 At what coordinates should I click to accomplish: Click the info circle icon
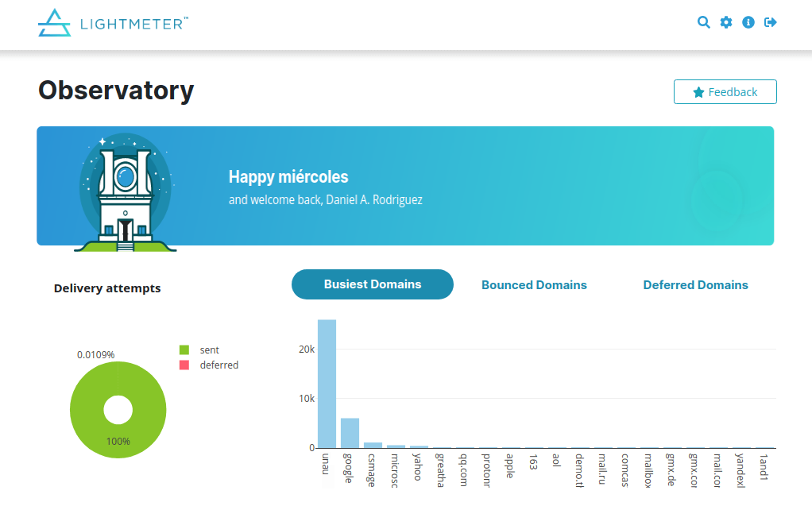pyautogui.click(x=748, y=22)
